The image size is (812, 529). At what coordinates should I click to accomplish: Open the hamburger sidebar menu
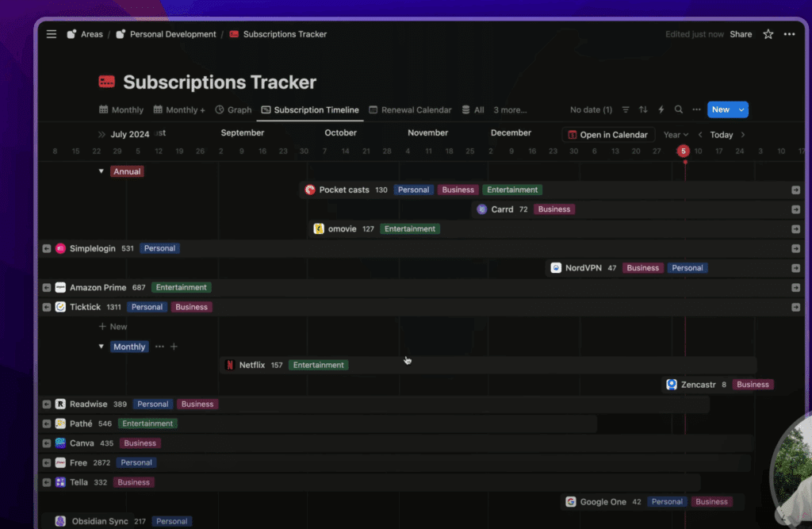[x=52, y=34]
